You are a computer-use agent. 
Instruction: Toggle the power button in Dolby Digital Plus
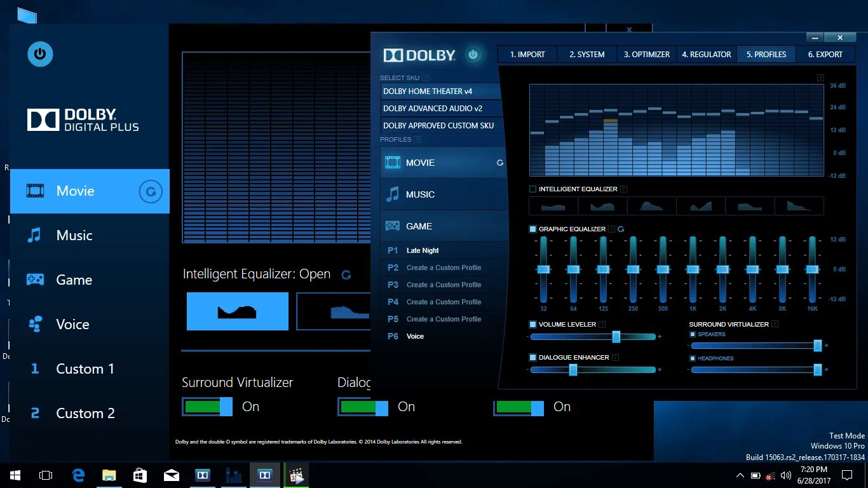pos(40,54)
